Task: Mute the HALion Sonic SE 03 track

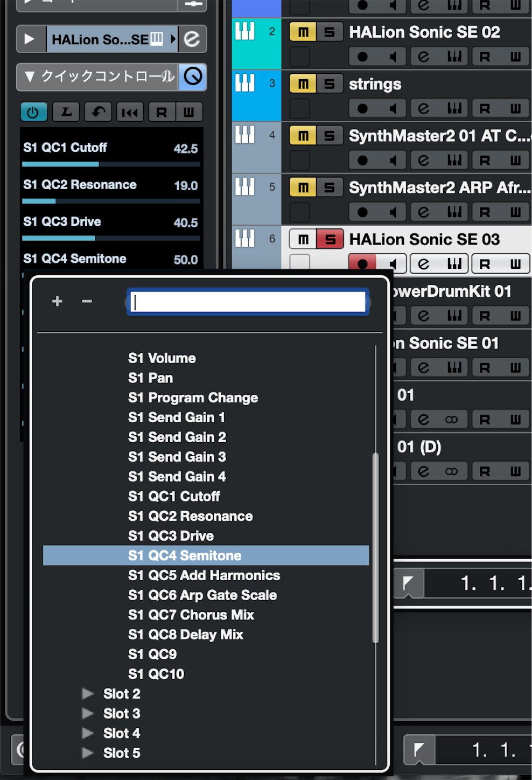Action: (x=303, y=239)
